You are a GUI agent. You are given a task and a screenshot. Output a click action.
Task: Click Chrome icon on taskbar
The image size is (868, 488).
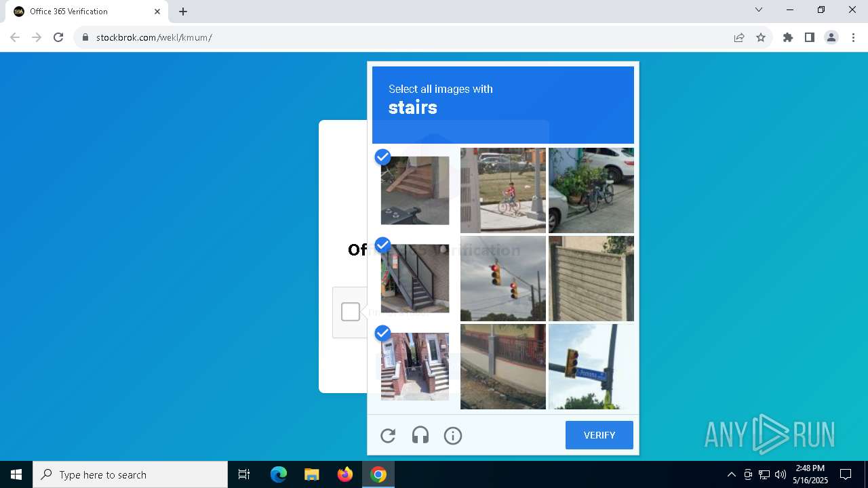[378, 474]
